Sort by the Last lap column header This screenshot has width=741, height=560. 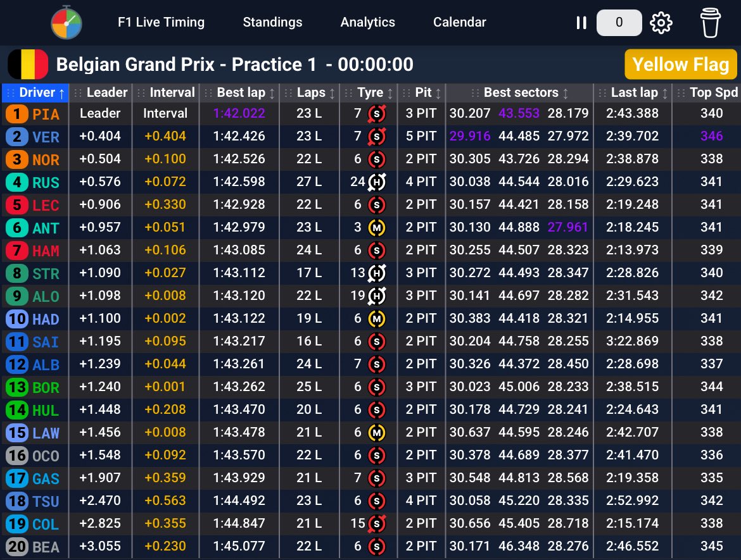coord(633,93)
